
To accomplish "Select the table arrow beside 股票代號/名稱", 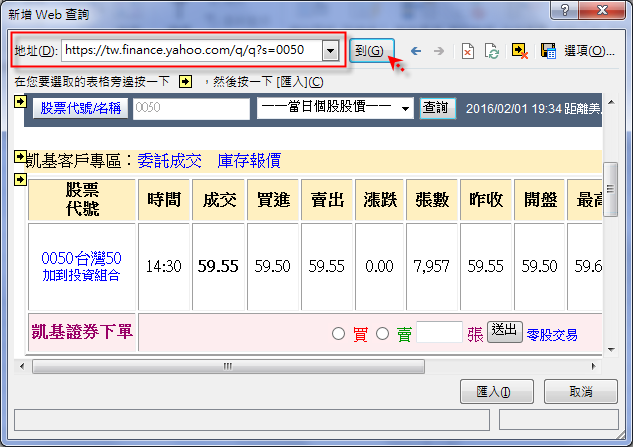I will click(x=20, y=102).
